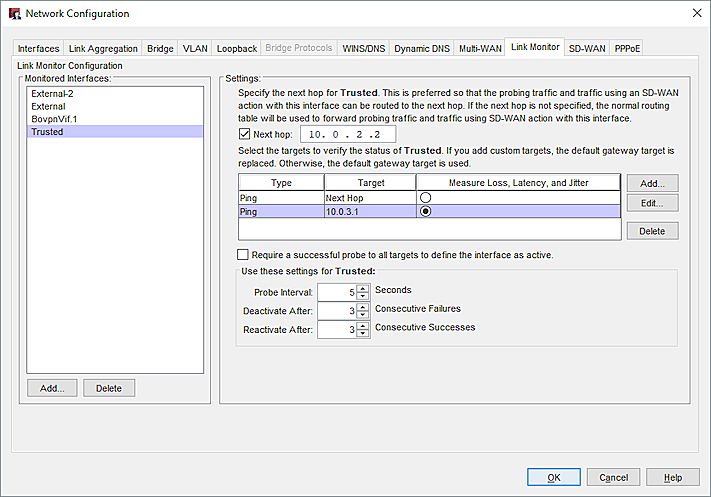Uncheck the Next hop checkbox
711x497 pixels.
click(x=244, y=134)
